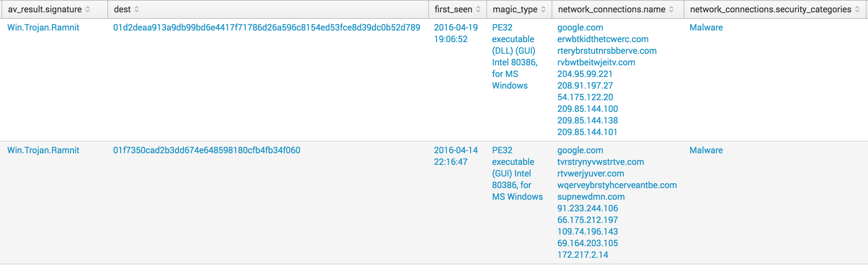Open the google.com connection in first row
The image size is (868, 268).
pos(580,27)
